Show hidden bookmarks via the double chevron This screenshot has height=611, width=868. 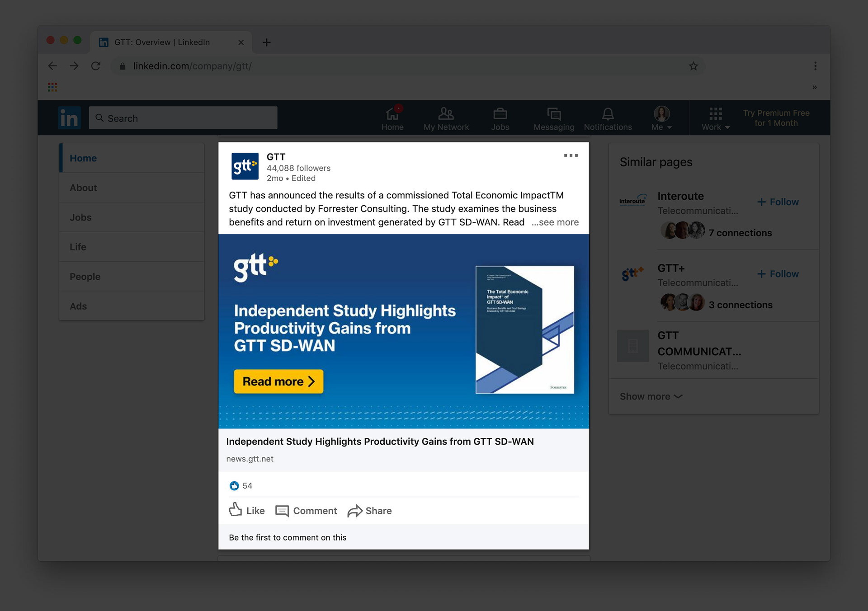(814, 87)
